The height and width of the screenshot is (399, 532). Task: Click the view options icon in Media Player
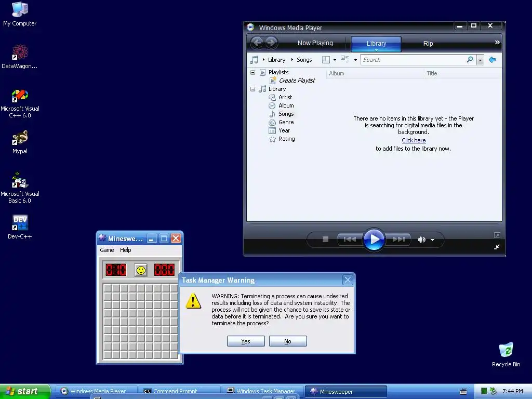coord(345,59)
